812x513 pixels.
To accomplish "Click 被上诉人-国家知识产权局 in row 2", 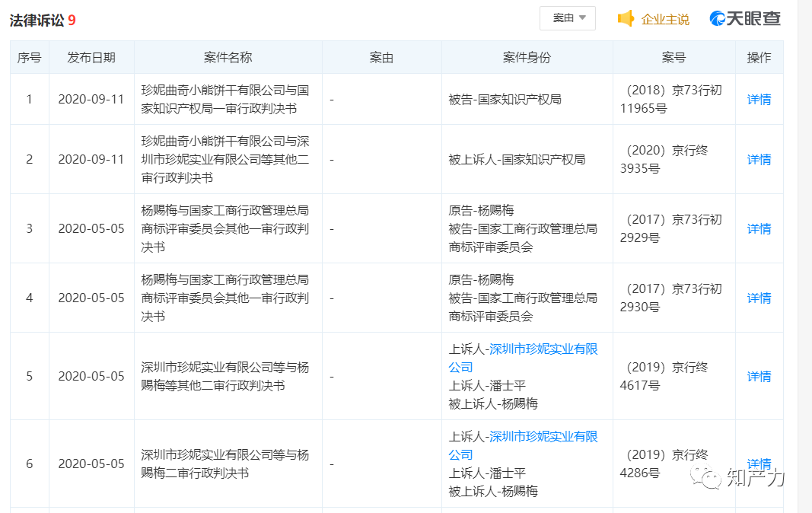I will tap(517, 160).
